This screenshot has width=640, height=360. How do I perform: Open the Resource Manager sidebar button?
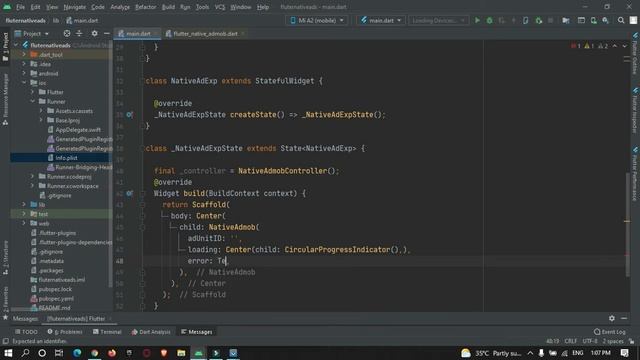[5, 99]
